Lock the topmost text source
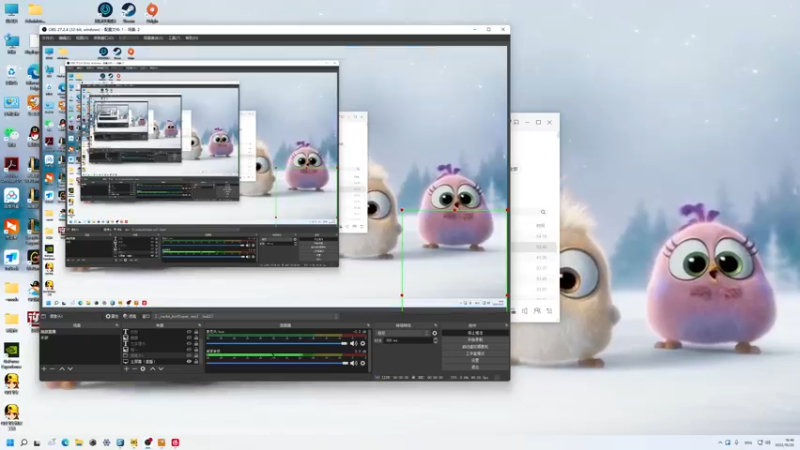This screenshot has width=800, height=450. (196, 332)
